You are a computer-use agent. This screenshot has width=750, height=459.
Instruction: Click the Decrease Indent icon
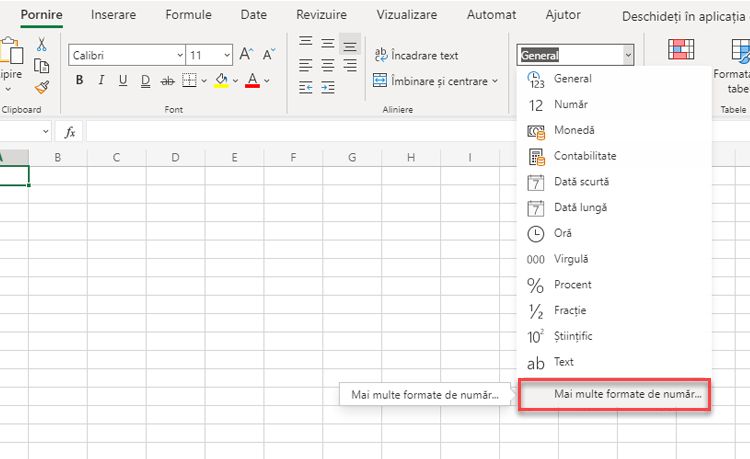point(306,87)
